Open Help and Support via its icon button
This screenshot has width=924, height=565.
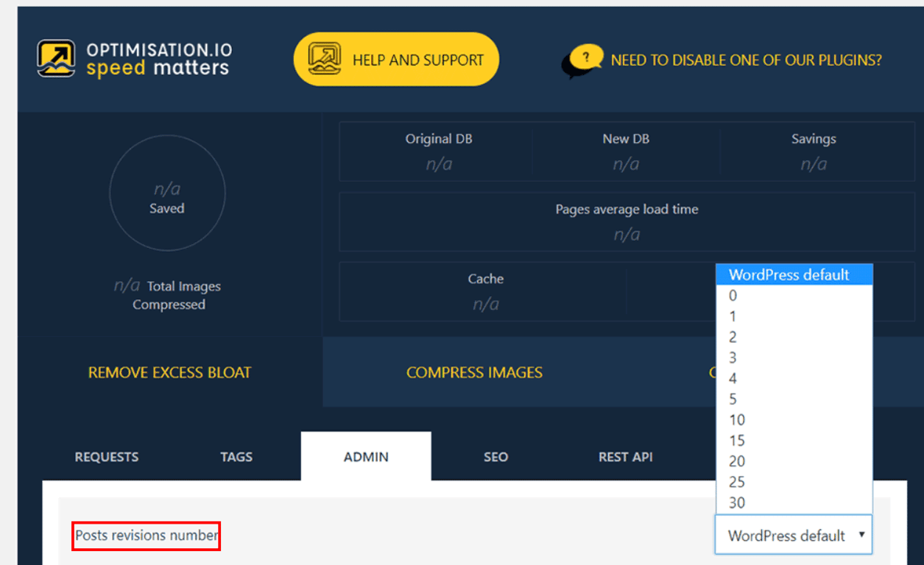click(x=325, y=58)
